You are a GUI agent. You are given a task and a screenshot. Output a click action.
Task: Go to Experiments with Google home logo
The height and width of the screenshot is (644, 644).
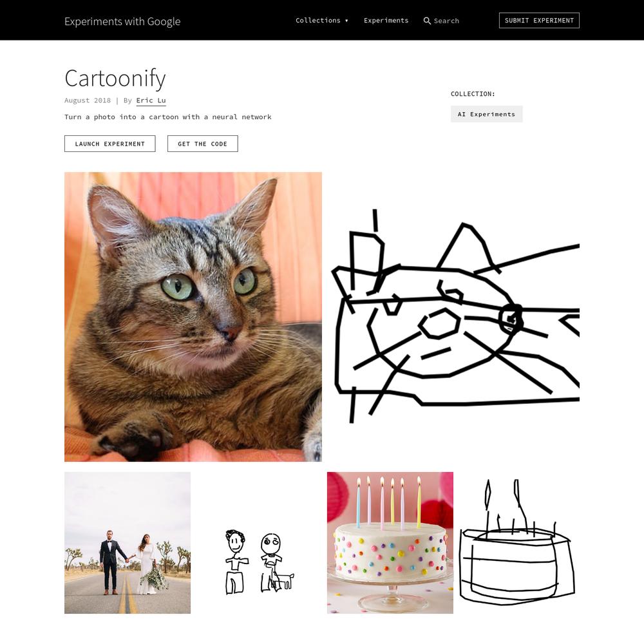[x=122, y=21]
